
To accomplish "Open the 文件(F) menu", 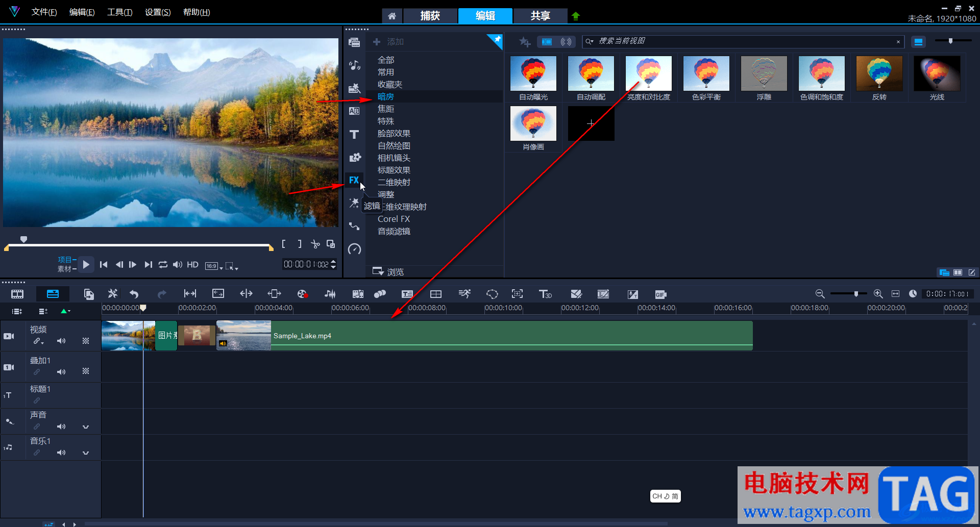I will (44, 12).
